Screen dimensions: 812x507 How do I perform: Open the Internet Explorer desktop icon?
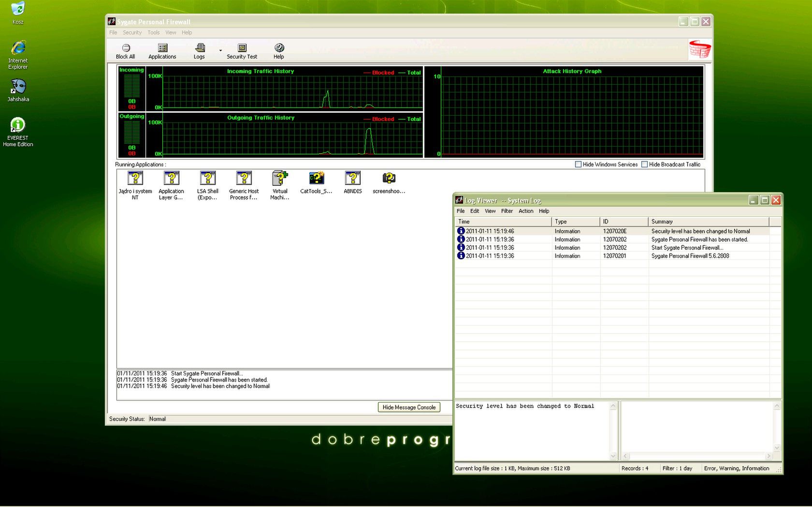click(18, 55)
